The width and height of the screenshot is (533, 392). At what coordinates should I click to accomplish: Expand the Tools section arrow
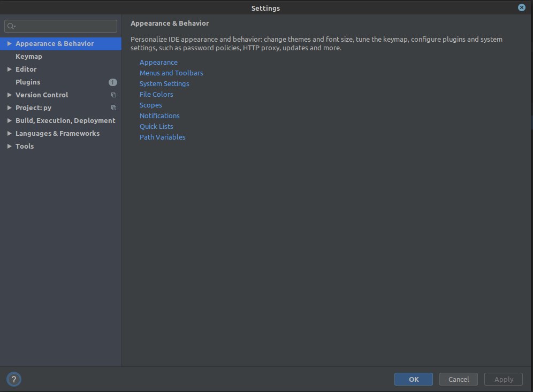(x=10, y=146)
